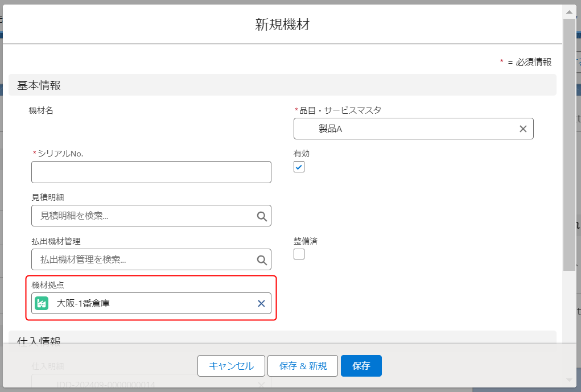Click the magnifier icon in 見積明細 field

pos(262,216)
